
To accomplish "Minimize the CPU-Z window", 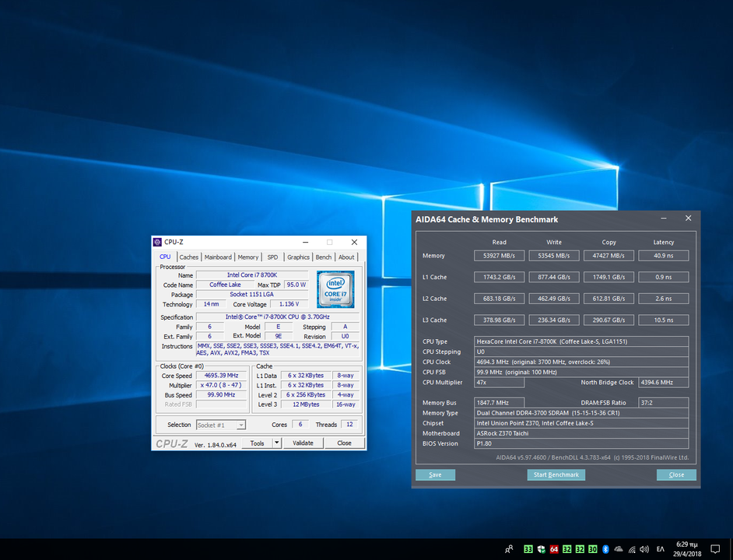I will [305, 242].
